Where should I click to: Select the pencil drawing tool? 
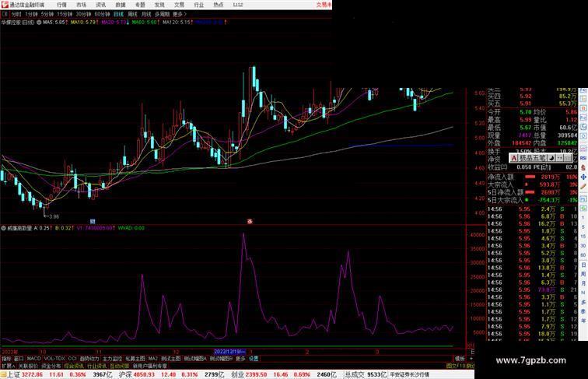[x=583, y=186]
